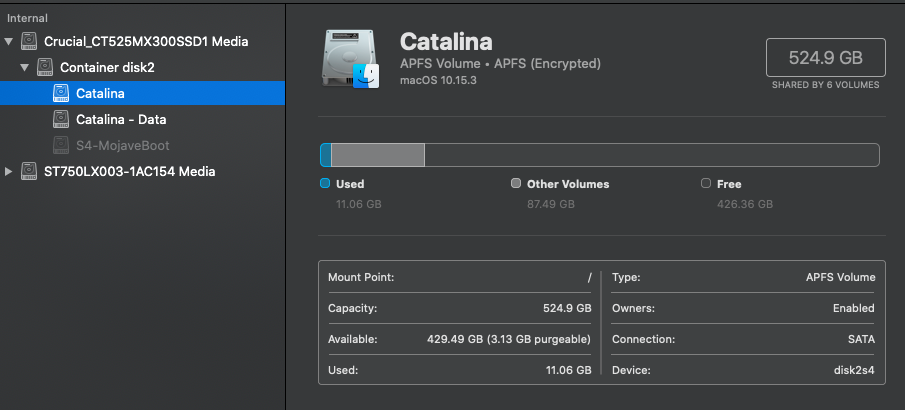Click the Used legend label
Image resolution: width=905 pixels, height=410 pixels.
[x=350, y=184]
